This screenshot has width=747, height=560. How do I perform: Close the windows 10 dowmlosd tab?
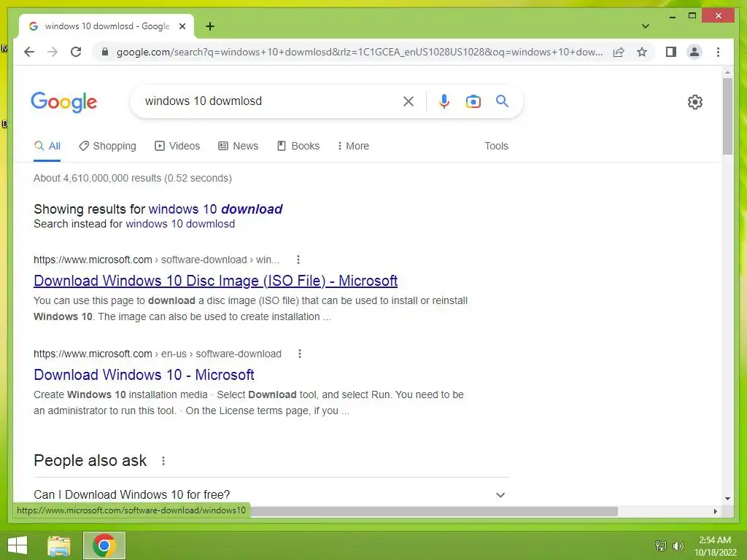tap(182, 26)
